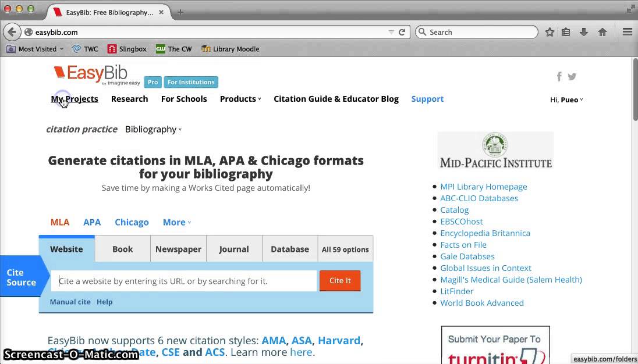Open a new browser tab
The width and height of the screenshot is (638, 364).
click(x=180, y=12)
